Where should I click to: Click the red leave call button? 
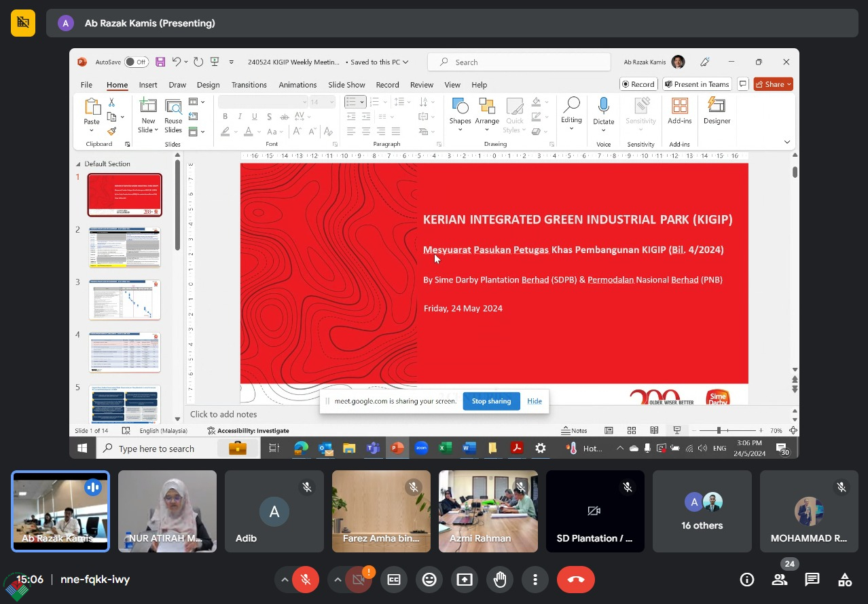coord(576,580)
